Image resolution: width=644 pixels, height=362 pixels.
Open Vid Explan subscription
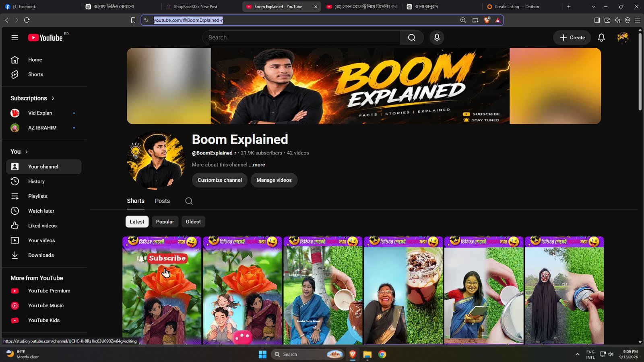pyautogui.click(x=44, y=113)
